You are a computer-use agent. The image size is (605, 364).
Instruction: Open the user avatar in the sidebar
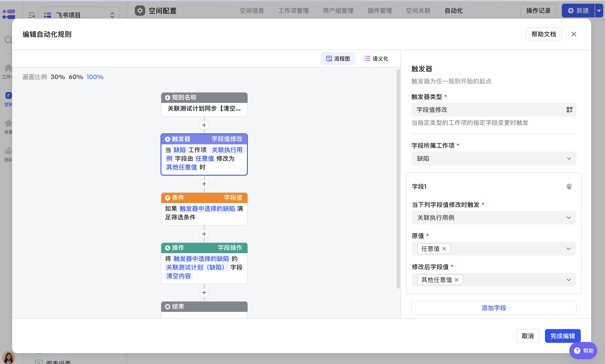click(x=8, y=357)
